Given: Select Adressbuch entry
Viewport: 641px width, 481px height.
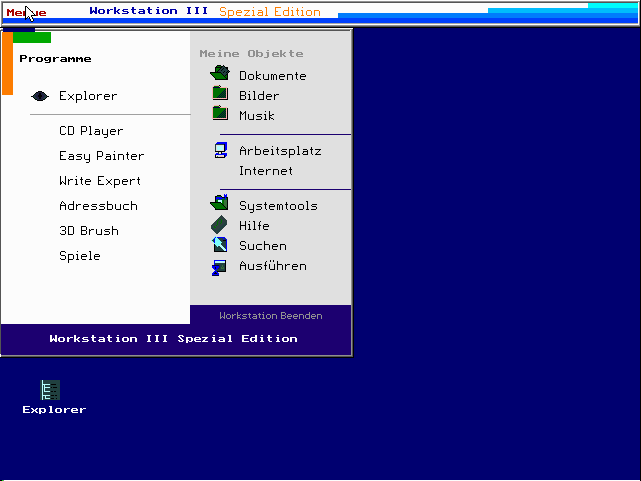Looking at the screenshot, I should (x=98, y=206).
